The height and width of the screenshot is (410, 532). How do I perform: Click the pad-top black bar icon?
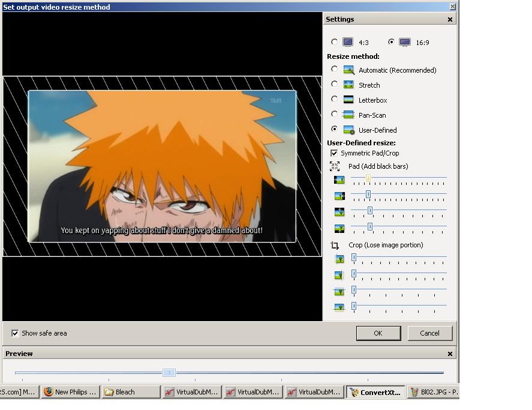339,212
